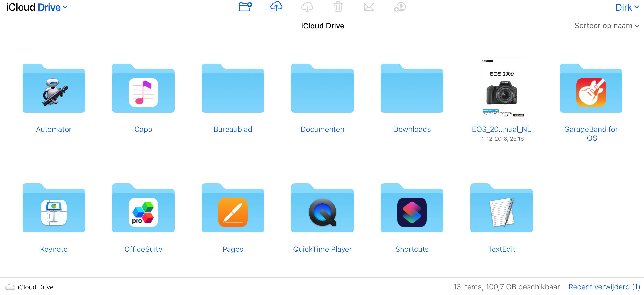This screenshot has height=295, width=644.
Task: Open the OfficeSuite folder
Action: pyautogui.click(x=143, y=208)
